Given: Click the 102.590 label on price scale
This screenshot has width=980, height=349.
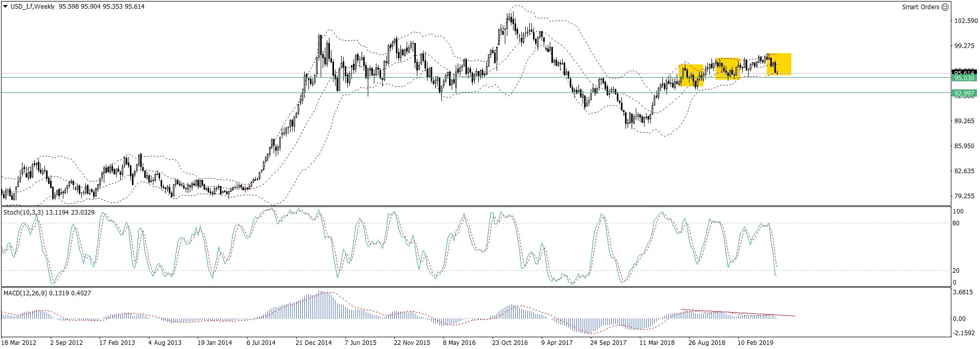Looking at the screenshot, I should [x=965, y=21].
